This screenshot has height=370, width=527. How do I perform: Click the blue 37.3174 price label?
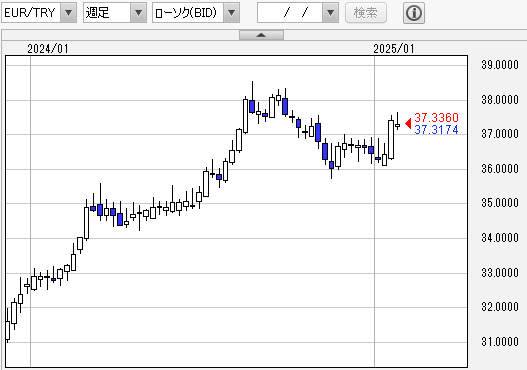click(436, 129)
